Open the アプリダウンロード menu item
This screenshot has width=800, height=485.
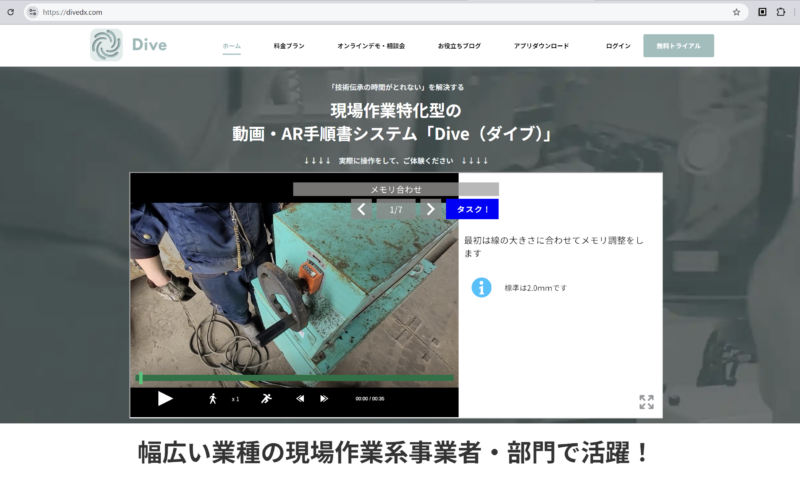pyautogui.click(x=541, y=46)
